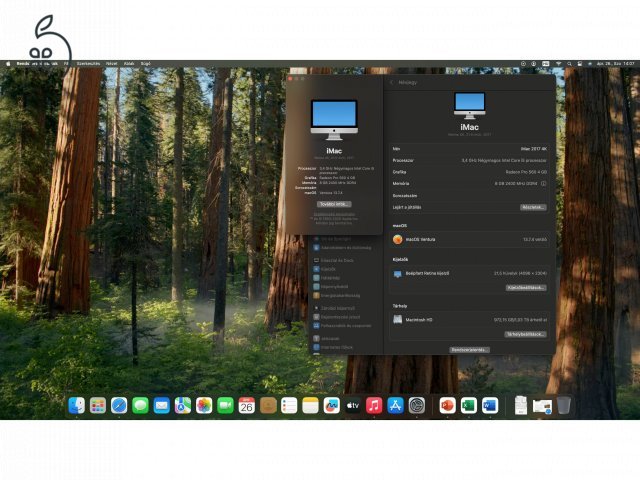Click the date and time in the menu bar
The height and width of the screenshot is (480, 640).
pos(616,64)
